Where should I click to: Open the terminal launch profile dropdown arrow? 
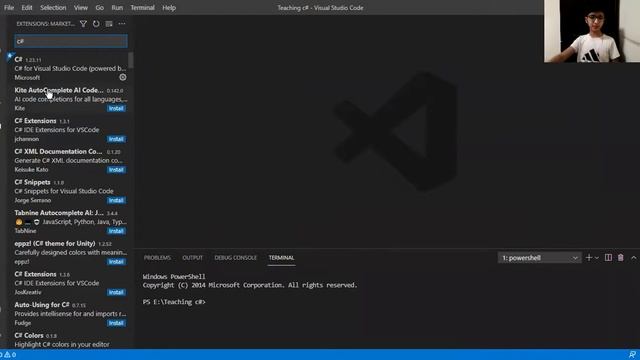597,258
